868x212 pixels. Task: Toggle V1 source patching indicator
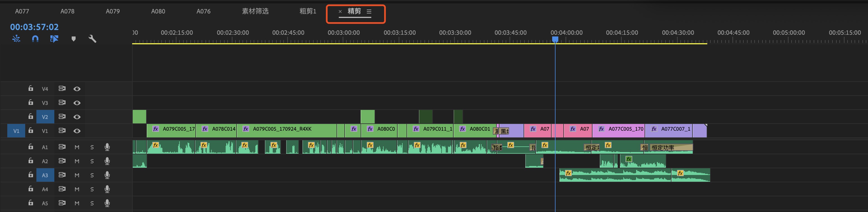click(x=16, y=131)
